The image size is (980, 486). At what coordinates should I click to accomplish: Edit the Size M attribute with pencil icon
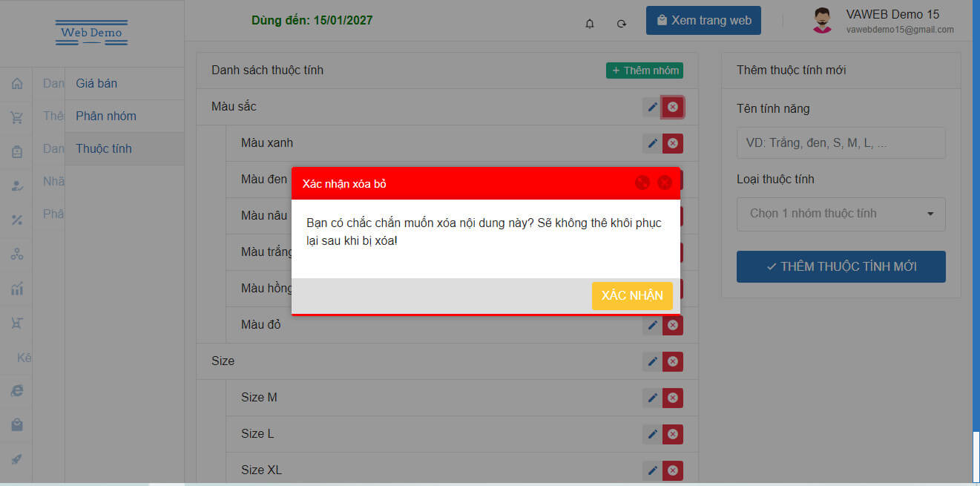(x=653, y=398)
